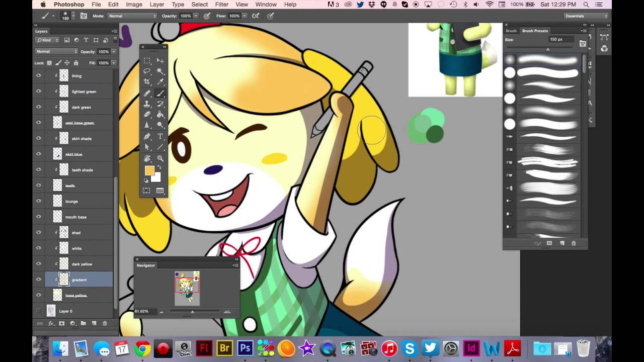Add a layer mask
The width and height of the screenshot is (644, 362).
pyautogui.click(x=61, y=323)
